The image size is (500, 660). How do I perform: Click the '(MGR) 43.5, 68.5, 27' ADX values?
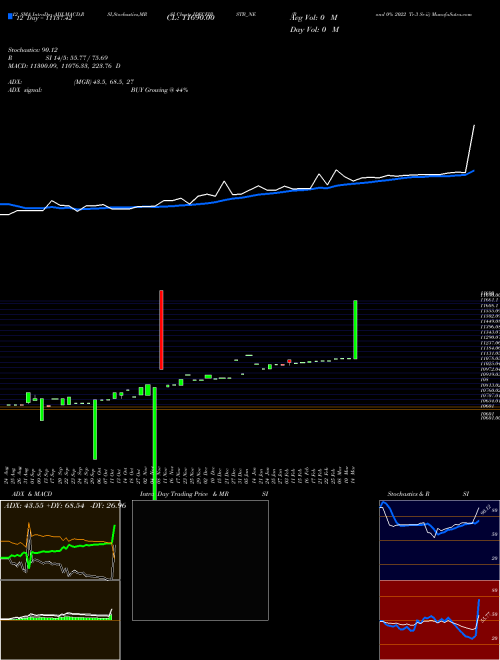click(104, 82)
